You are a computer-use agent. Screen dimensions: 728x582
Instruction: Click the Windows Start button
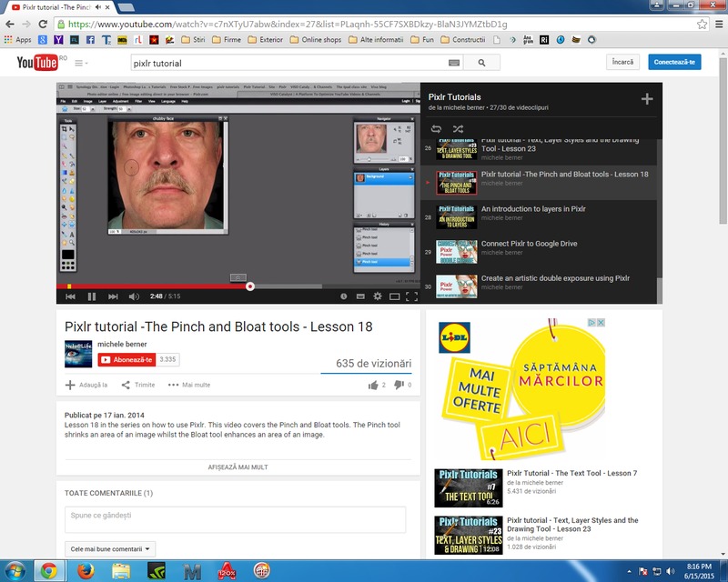[15, 571]
